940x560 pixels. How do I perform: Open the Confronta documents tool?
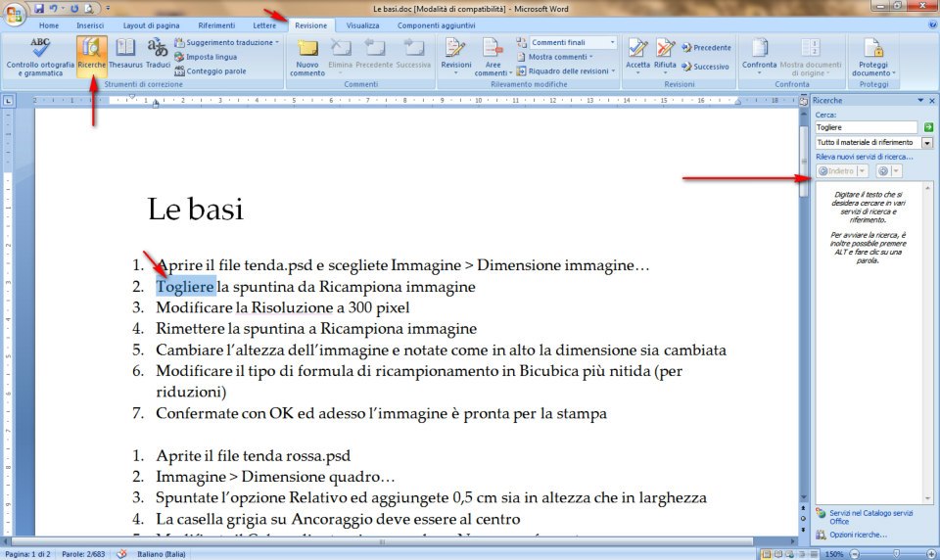[759, 56]
